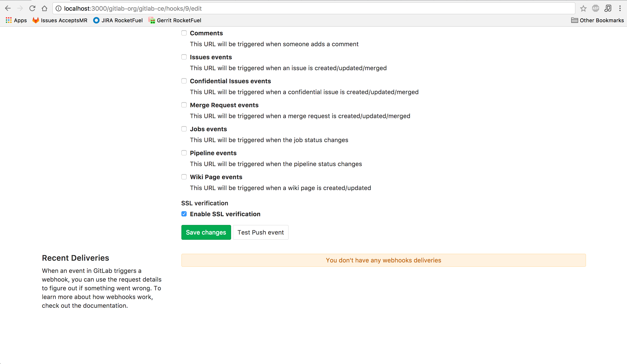
Task: Check the Merge Request events checkbox
Action: (x=184, y=105)
